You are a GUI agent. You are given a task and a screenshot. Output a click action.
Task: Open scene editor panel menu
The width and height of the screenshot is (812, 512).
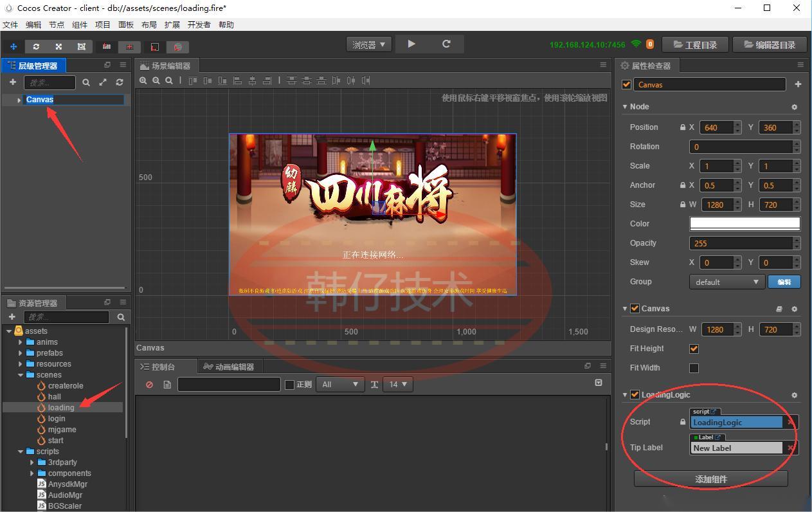point(603,65)
